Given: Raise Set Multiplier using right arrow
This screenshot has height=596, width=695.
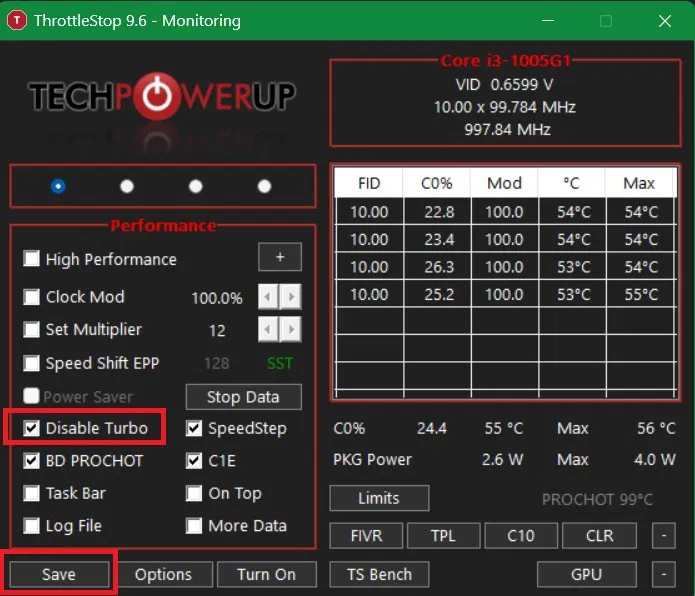Looking at the screenshot, I should [290, 329].
